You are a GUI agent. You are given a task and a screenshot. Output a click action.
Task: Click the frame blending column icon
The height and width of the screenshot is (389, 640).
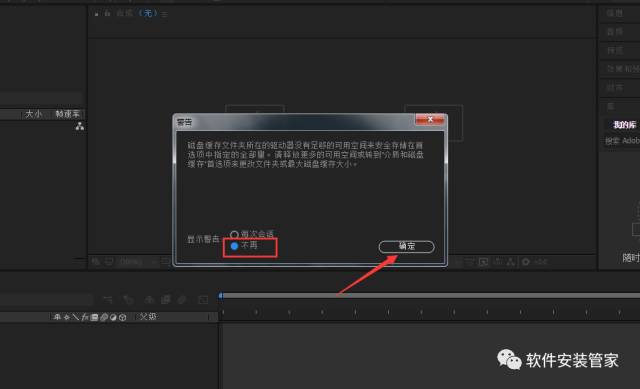tap(94, 317)
